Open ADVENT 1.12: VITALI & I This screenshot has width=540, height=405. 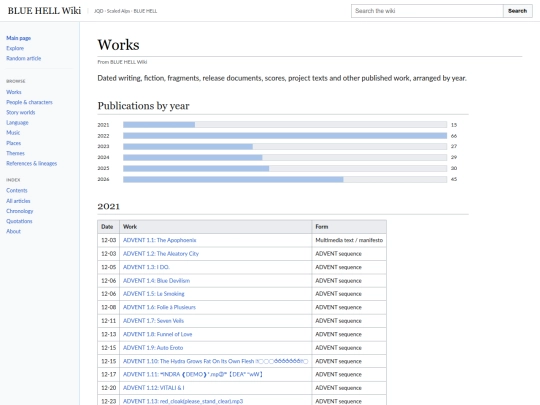click(154, 388)
